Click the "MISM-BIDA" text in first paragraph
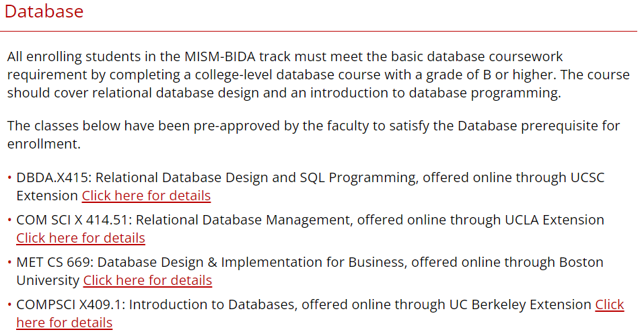 pos(220,56)
